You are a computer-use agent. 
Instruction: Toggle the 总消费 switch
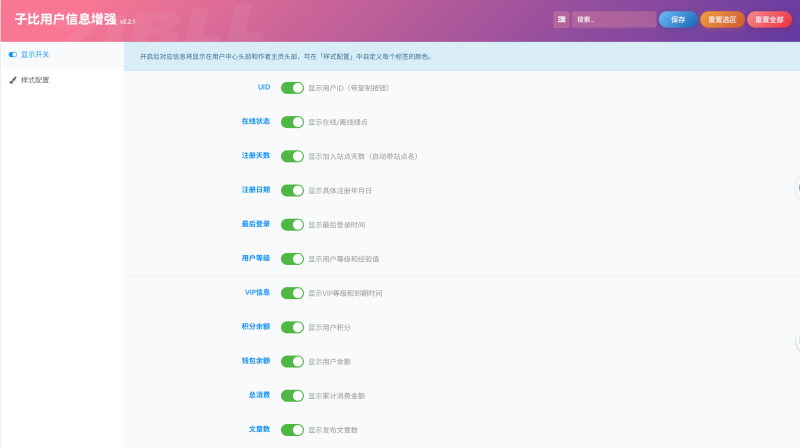292,395
